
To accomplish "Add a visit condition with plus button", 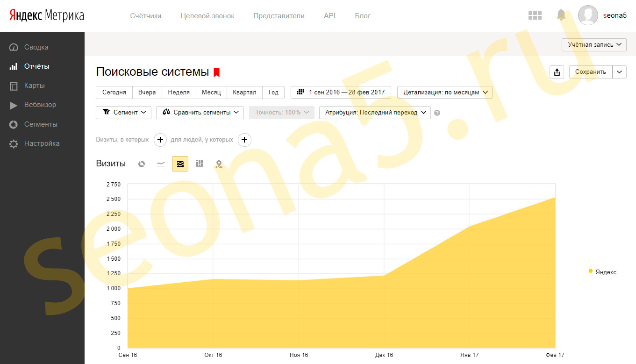I will coord(160,140).
